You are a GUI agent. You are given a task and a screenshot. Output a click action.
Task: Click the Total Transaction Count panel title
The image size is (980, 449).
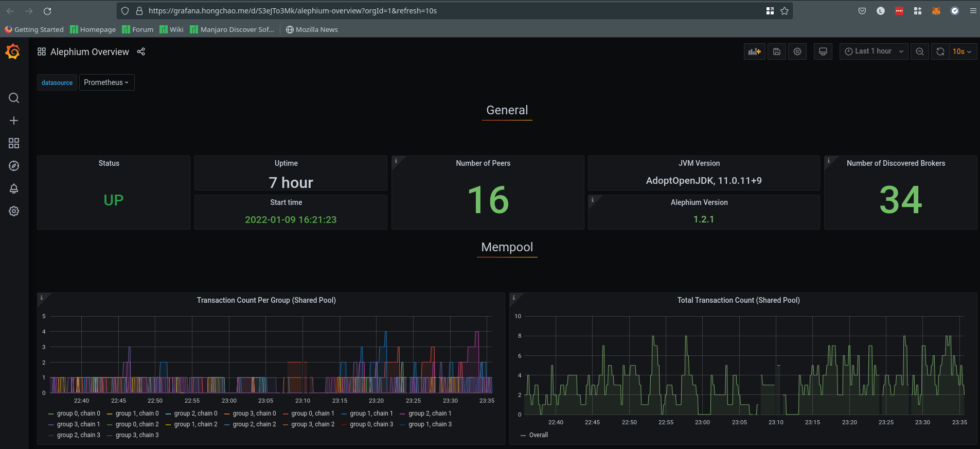[x=738, y=300]
